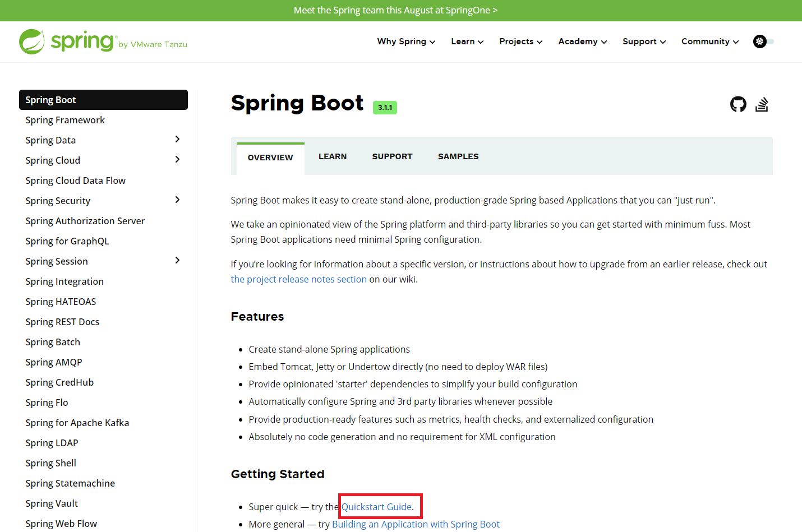Viewport: 802px width, 532px height.
Task: Expand the Spring Data sidebar chevron
Action: click(177, 140)
